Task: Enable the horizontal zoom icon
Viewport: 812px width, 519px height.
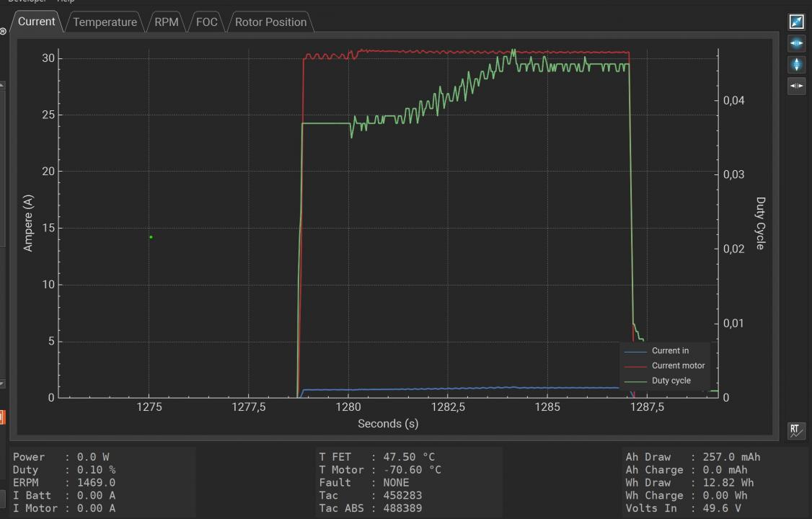Action: [x=796, y=43]
